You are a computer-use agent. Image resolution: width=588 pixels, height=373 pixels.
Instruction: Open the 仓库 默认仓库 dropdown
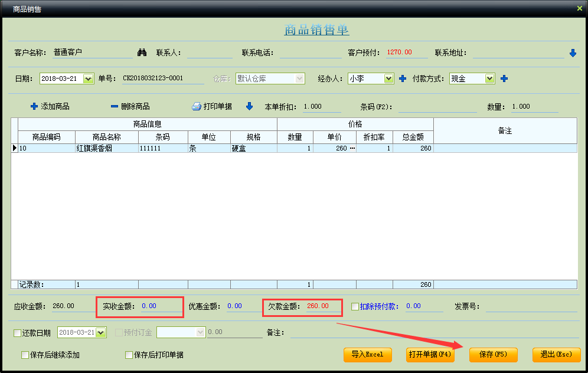tap(299, 78)
